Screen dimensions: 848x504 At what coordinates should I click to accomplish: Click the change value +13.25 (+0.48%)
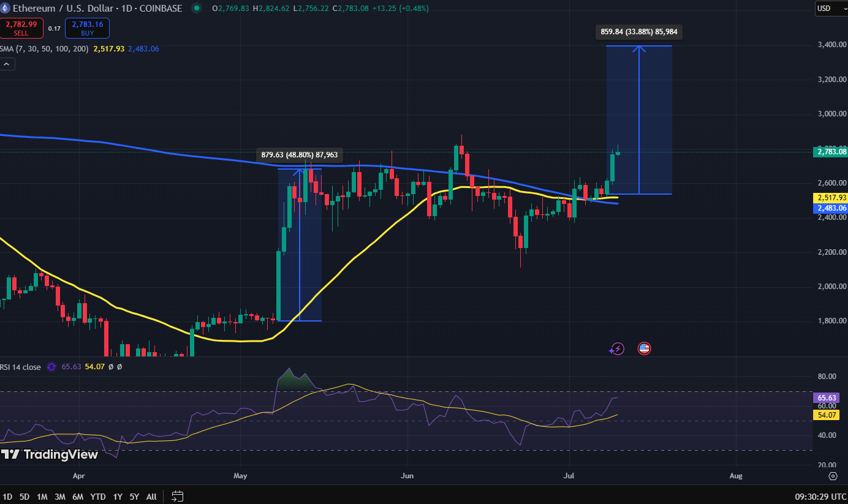tap(401, 9)
